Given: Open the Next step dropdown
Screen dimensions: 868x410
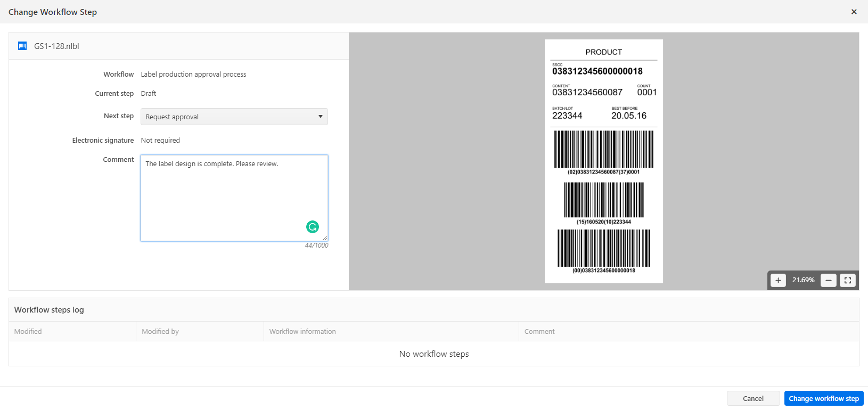Looking at the screenshot, I should (x=234, y=117).
